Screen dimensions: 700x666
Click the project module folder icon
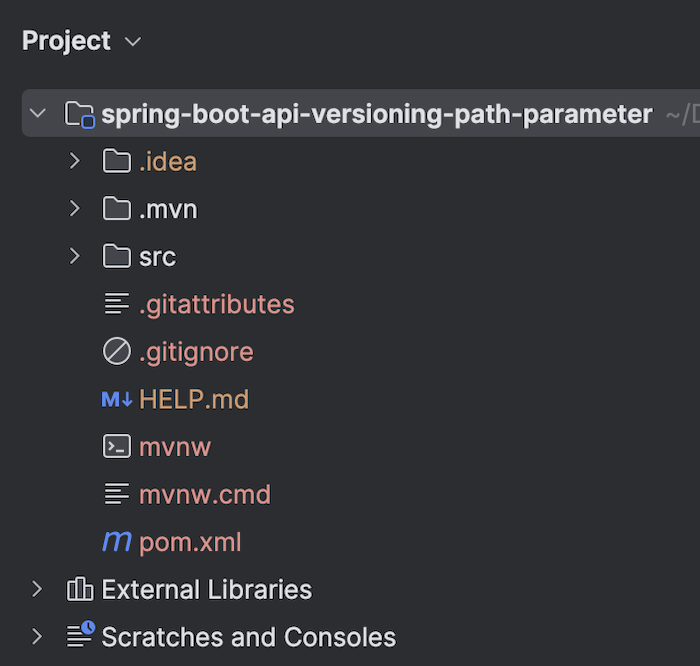coord(80,114)
